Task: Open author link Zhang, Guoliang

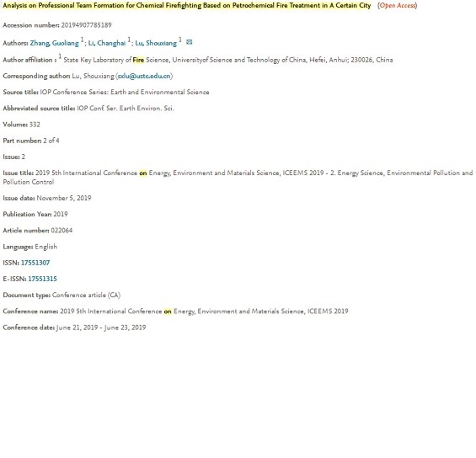Action: 54,43
